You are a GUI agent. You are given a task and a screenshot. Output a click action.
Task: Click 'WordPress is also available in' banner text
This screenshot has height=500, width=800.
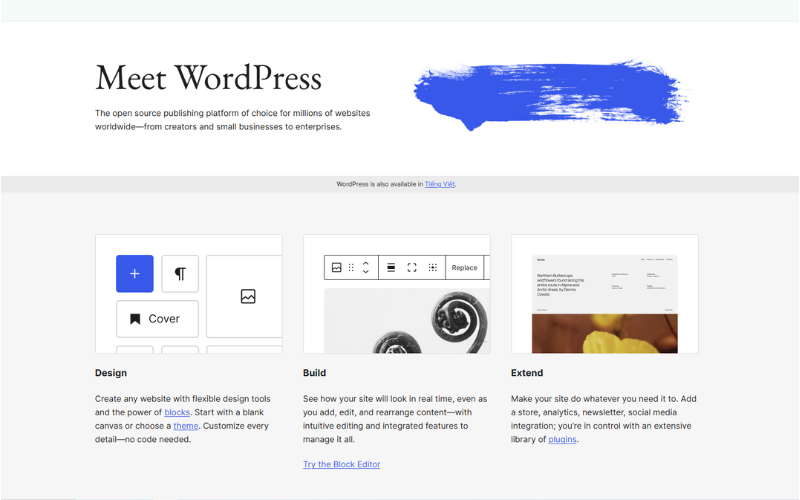tap(380, 184)
